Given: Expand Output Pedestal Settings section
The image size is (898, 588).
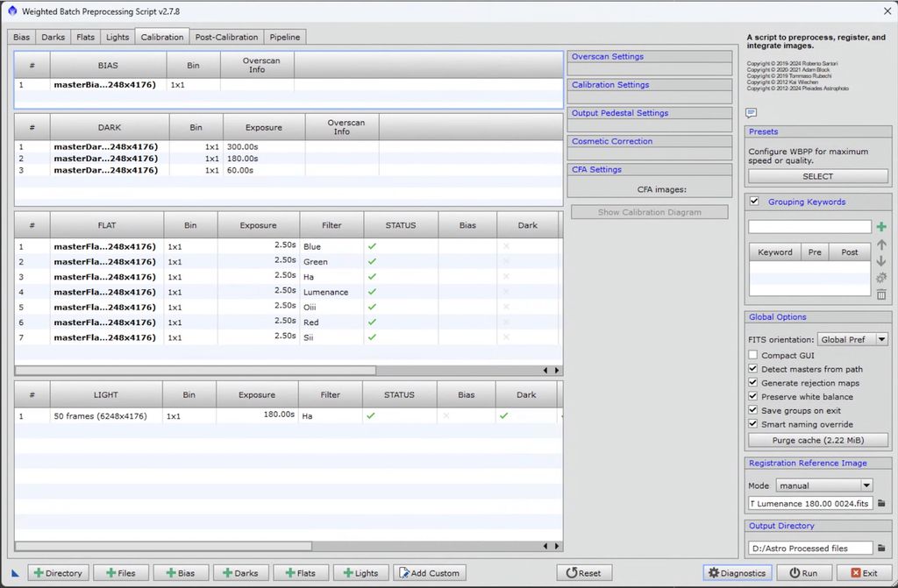Looking at the screenshot, I should 650,113.
